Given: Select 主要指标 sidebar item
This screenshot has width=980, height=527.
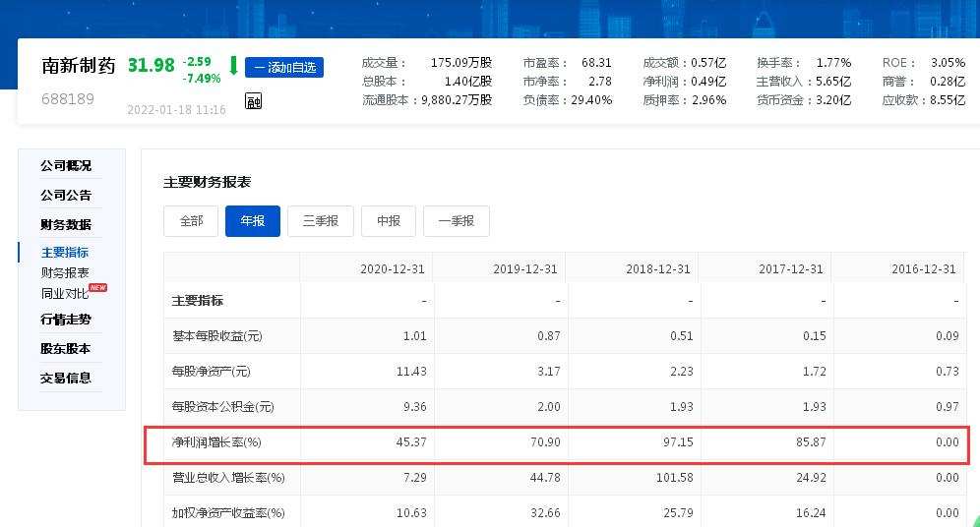Looking at the screenshot, I should point(65,253).
